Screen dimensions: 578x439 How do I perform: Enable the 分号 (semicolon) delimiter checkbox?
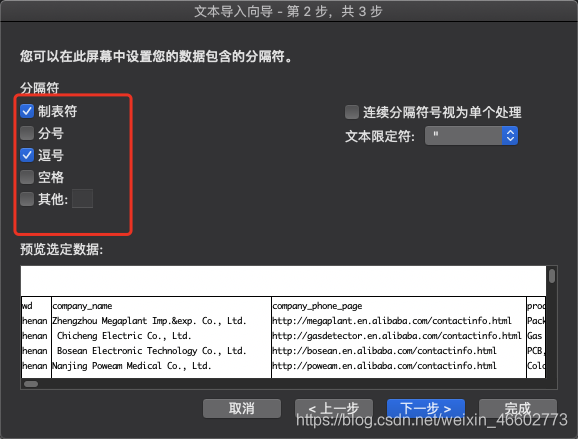(x=27, y=133)
